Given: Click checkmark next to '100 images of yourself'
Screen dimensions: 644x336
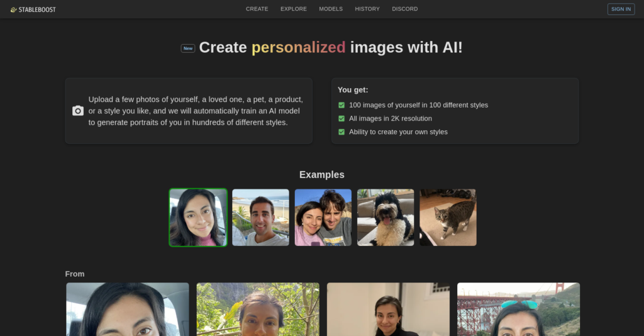Looking at the screenshot, I should tap(341, 105).
